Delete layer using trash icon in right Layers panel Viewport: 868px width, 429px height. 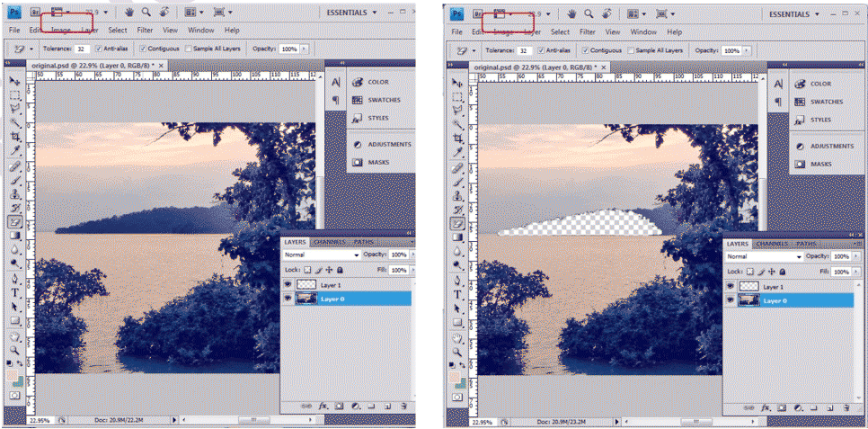(x=847, y=408)
